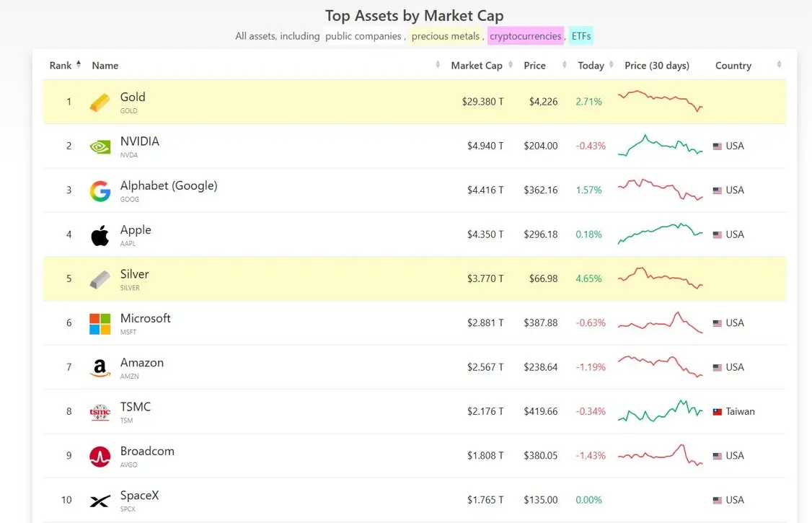View TSMC 30-day price sparkline chart
The image size is (812, 523).
(x=661, y=410)
